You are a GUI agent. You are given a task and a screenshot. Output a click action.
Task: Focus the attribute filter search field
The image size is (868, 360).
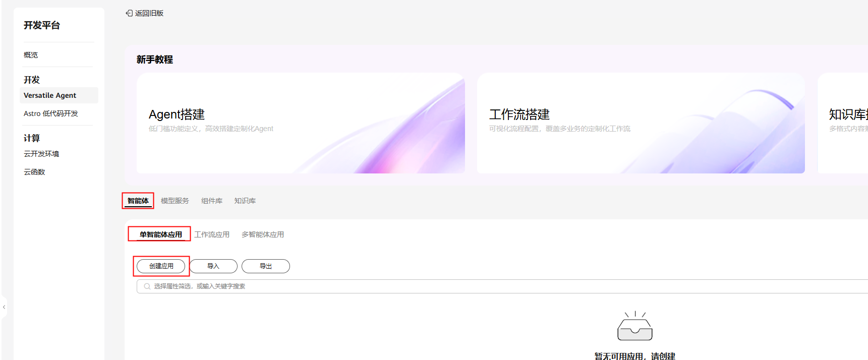454,286
